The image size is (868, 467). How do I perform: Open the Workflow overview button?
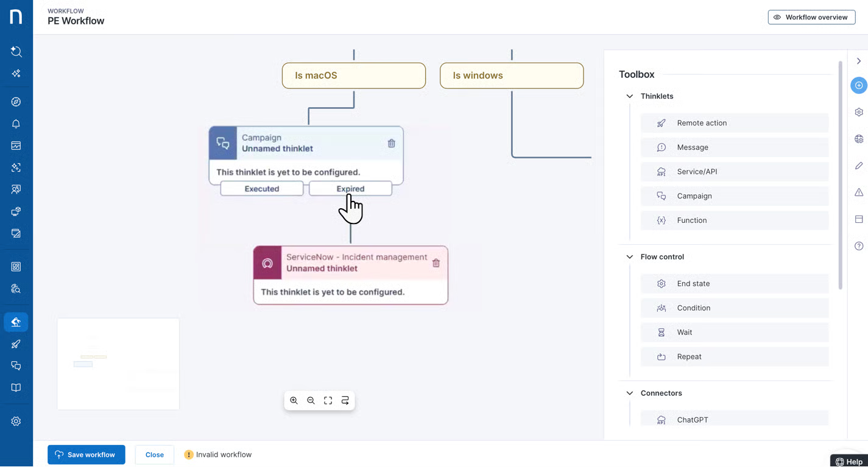811,17
